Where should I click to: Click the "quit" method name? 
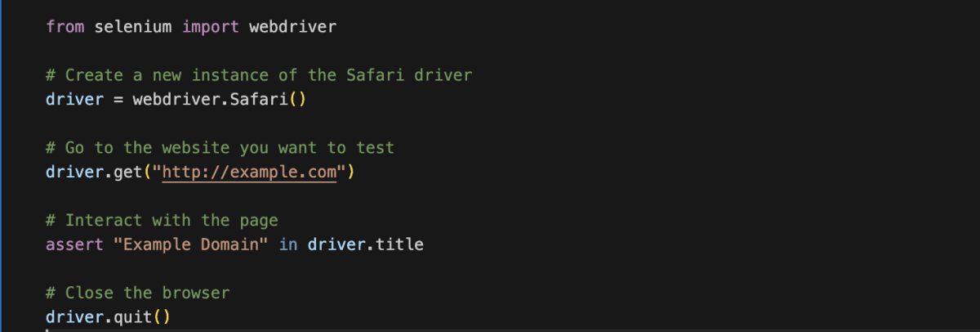[x=133, y=316]
